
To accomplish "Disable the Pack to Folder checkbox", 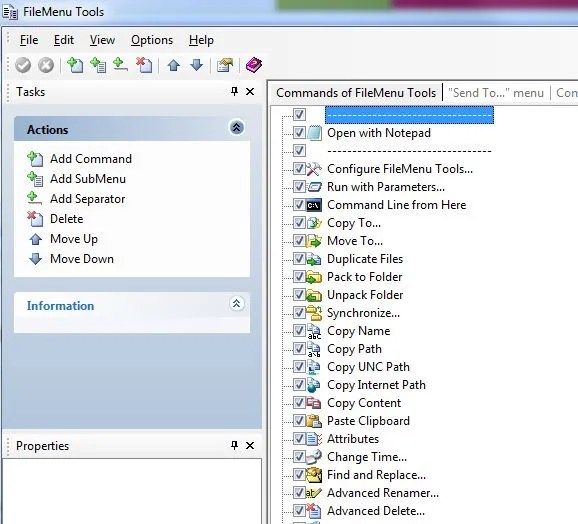I will 299,276.
